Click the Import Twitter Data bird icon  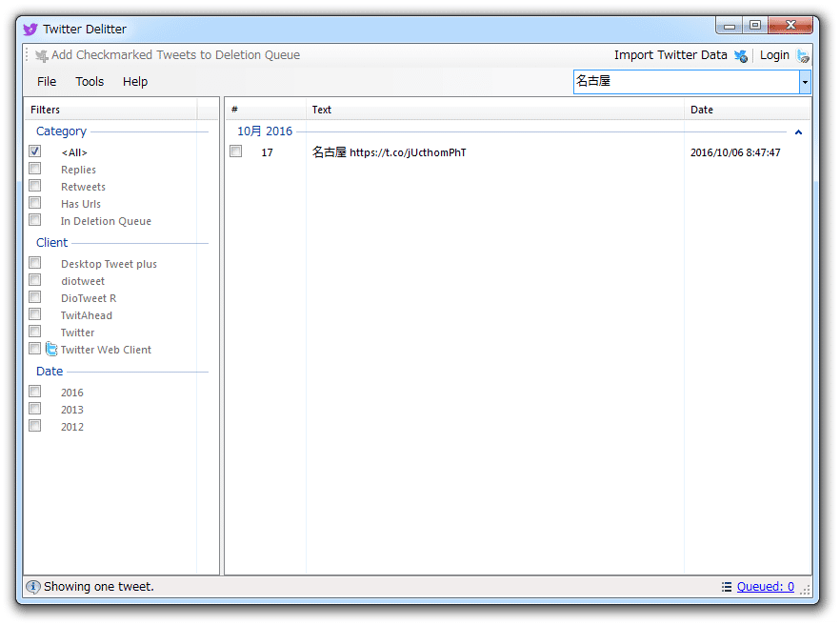click(x=741, y=56)
